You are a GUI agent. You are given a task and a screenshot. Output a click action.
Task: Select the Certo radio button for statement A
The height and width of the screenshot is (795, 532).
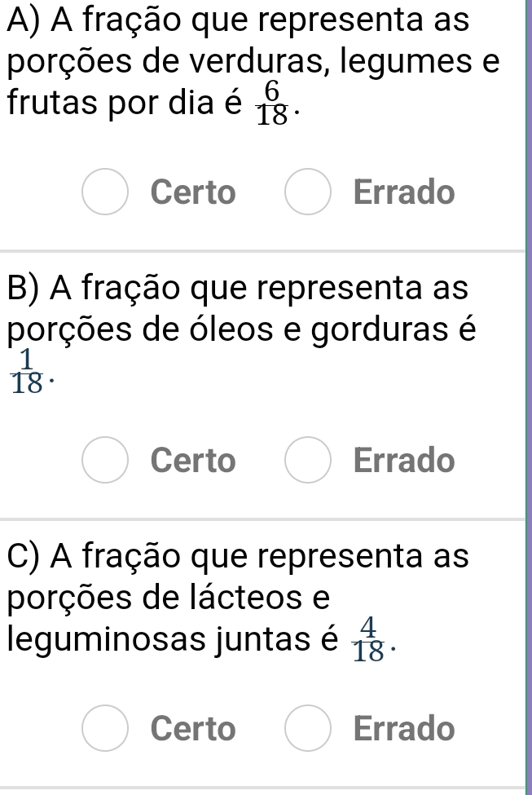(x=105, y=193)
